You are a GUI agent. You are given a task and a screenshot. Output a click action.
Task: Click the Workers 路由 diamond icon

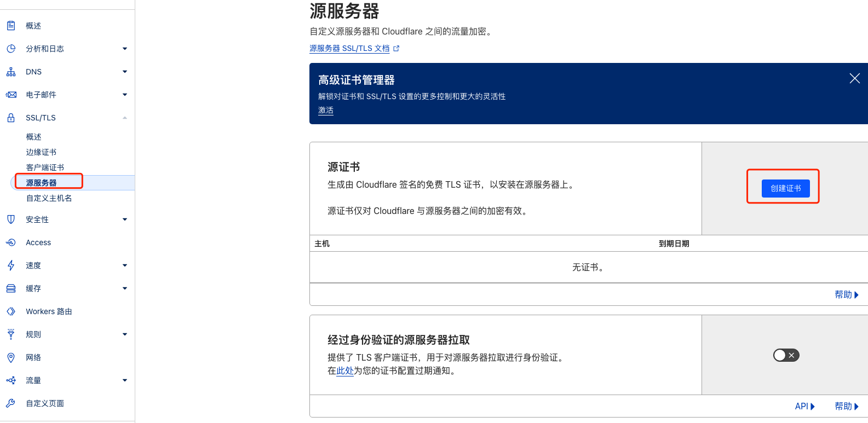coord(11,311)
